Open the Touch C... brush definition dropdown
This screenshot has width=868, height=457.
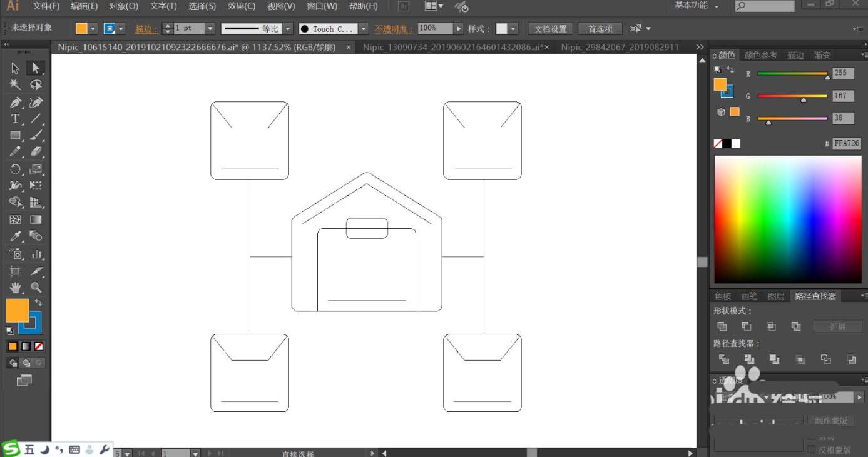tap(364, 29)
